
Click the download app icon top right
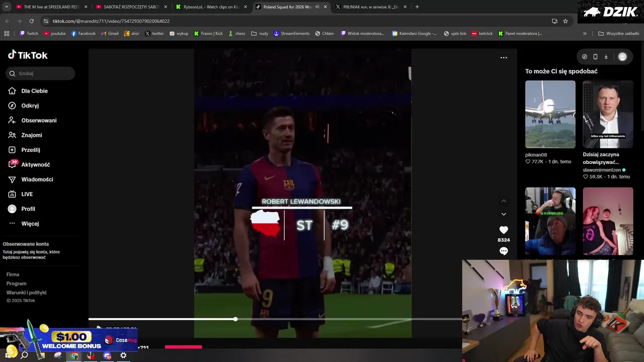606,57
